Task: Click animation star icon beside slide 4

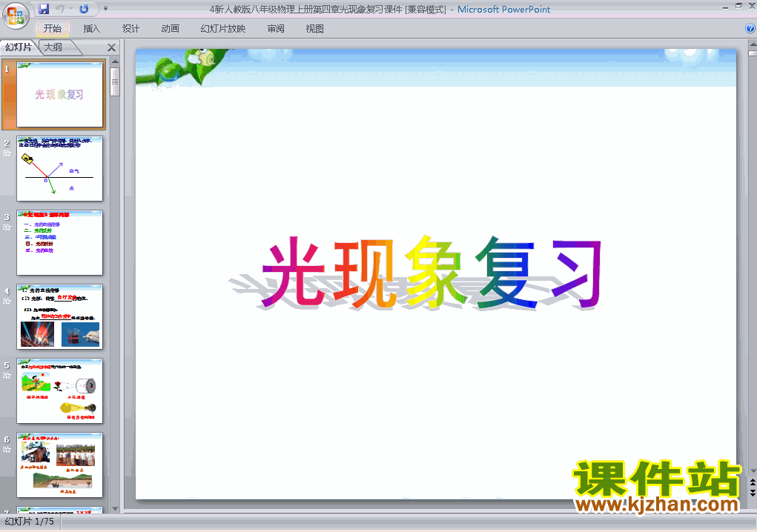Action: click(7, 302)
